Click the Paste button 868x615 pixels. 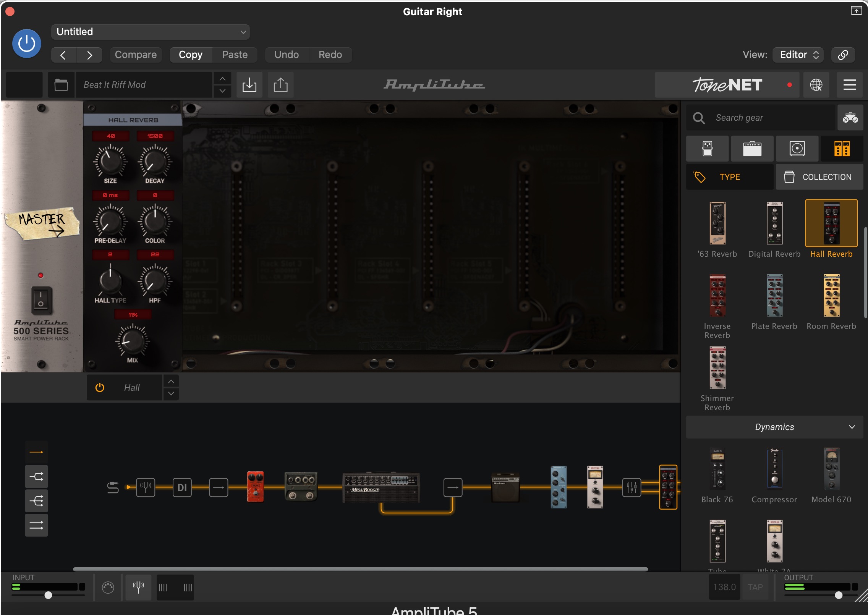235,55
